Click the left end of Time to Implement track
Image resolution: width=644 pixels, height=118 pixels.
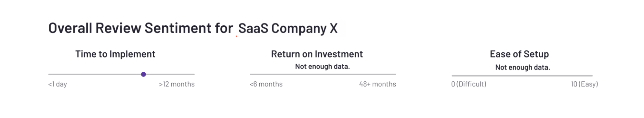49,74
